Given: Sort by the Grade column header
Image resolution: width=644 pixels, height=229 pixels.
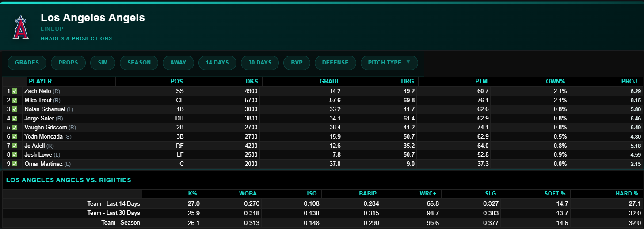Looking at the screenshot, I should point(330,82).
